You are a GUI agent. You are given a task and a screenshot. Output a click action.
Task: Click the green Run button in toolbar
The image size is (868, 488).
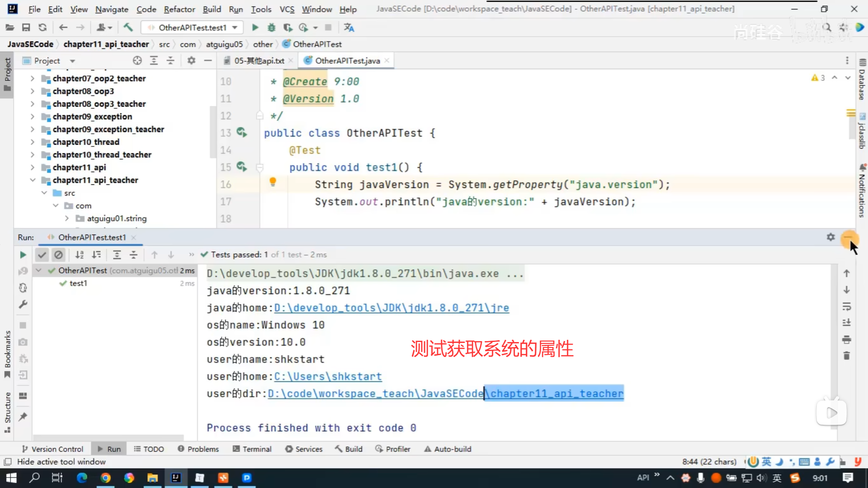[255, 28]
